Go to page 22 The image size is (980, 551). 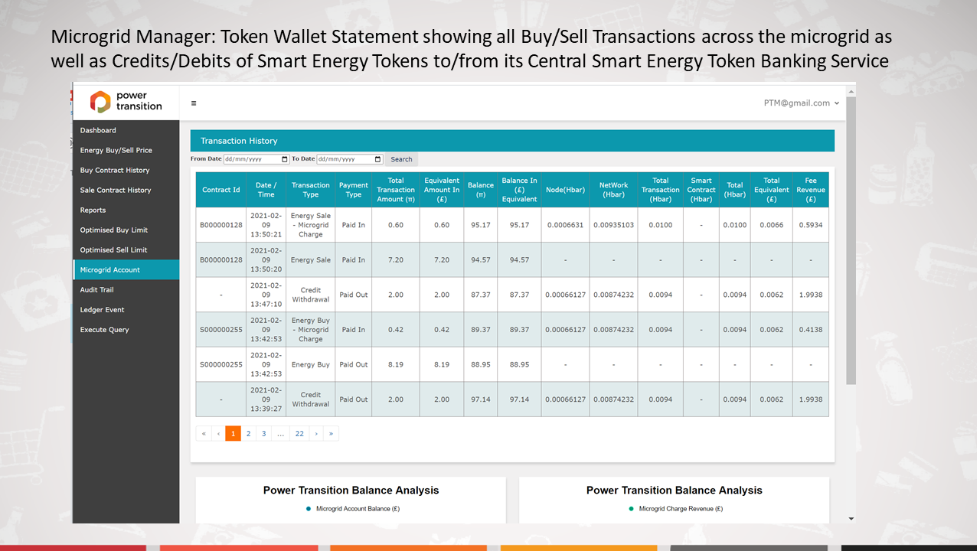[x=299, y=433]
